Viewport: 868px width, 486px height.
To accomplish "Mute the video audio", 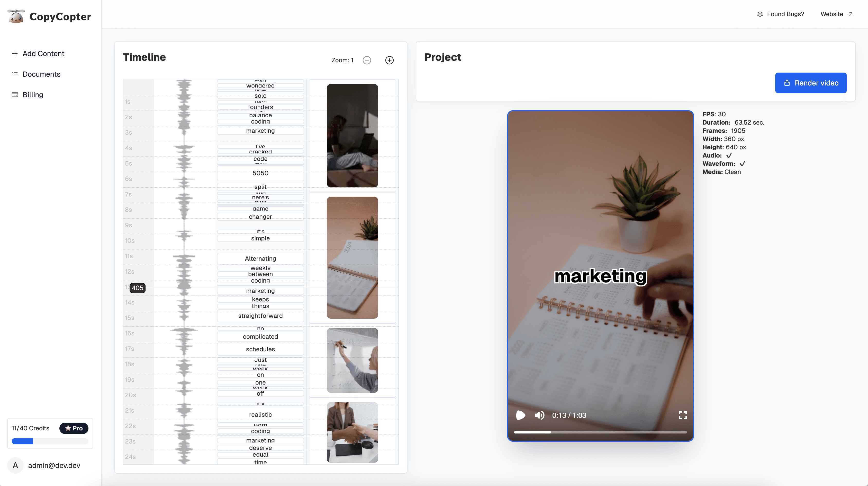I will click(x=539, y=415).
